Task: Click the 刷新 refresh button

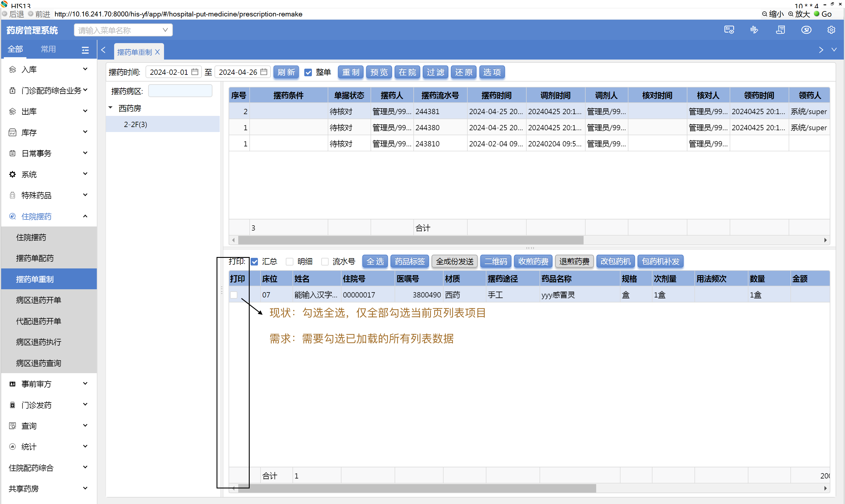Action: coord(286,72)
